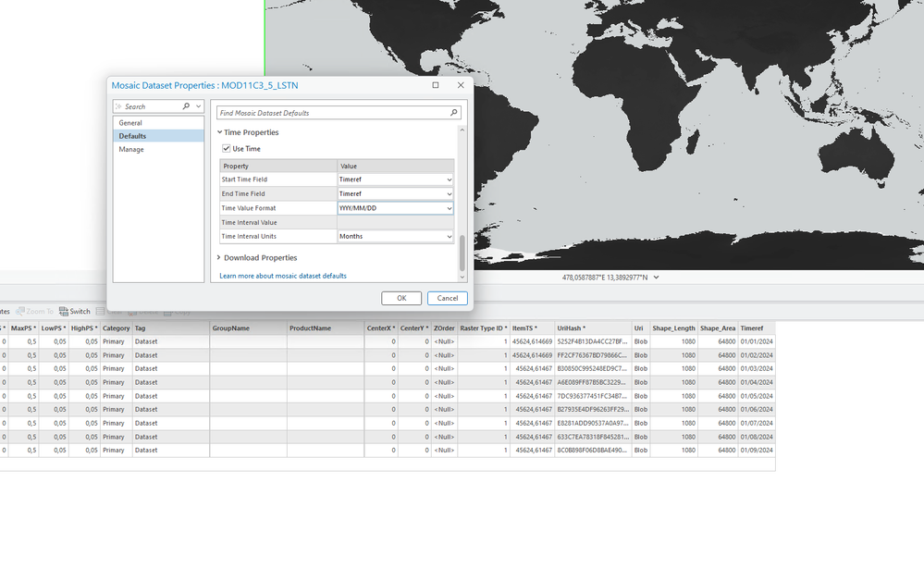Expand the Download Properties section

pos(220,258)
